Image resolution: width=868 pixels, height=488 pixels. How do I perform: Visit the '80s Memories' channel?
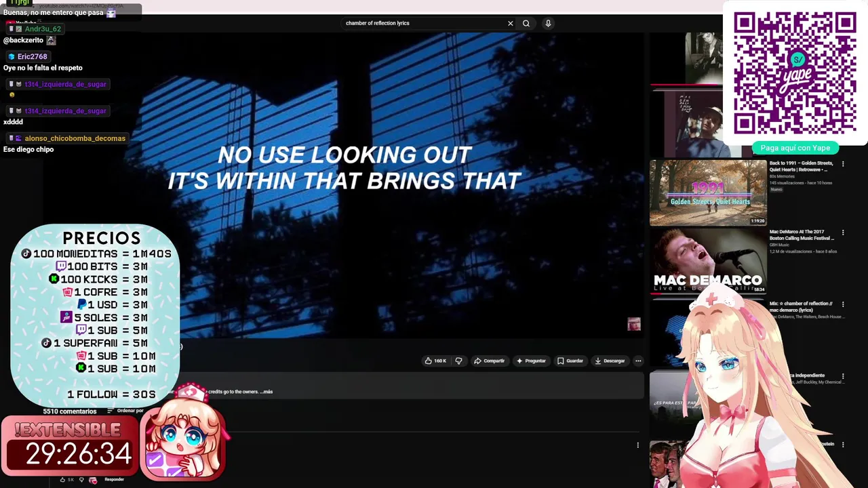tap(781, 176)
